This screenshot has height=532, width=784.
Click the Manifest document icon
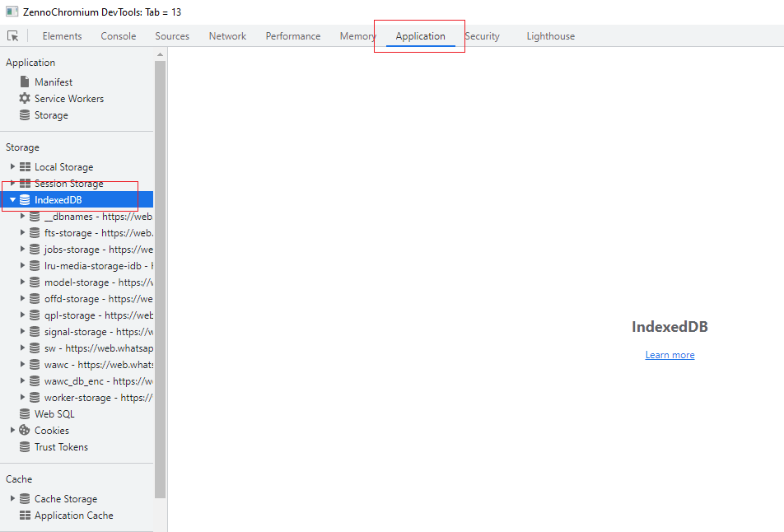coord(25,82)
